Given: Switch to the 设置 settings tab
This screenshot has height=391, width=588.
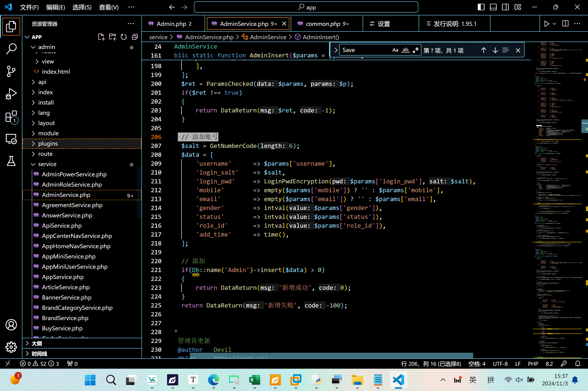Looking at the screenshot, I should coord(391,24).
